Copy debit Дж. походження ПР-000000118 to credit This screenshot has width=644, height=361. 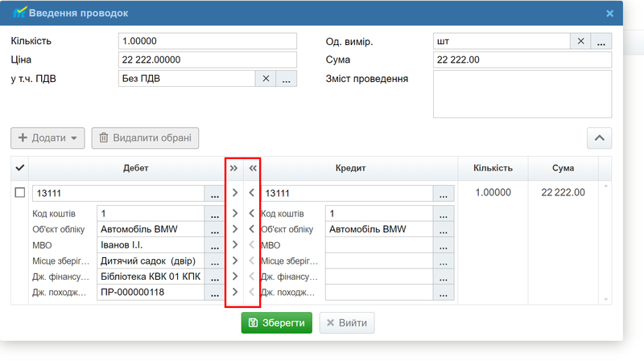pyautogui.click(x=234, y=292)
